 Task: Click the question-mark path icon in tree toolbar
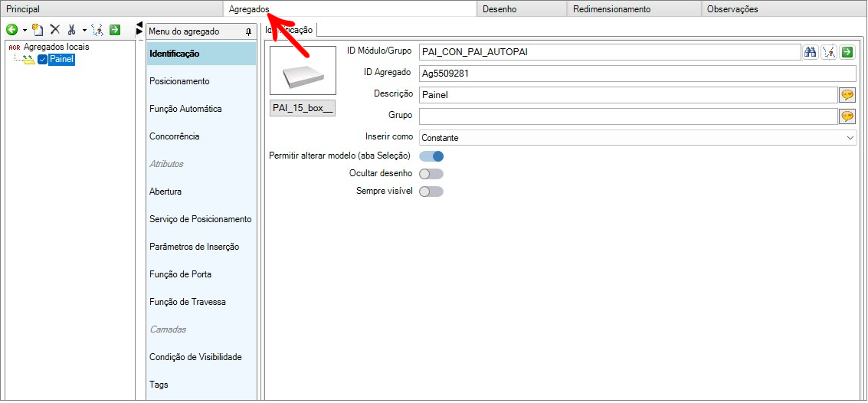tap(98, 30)
